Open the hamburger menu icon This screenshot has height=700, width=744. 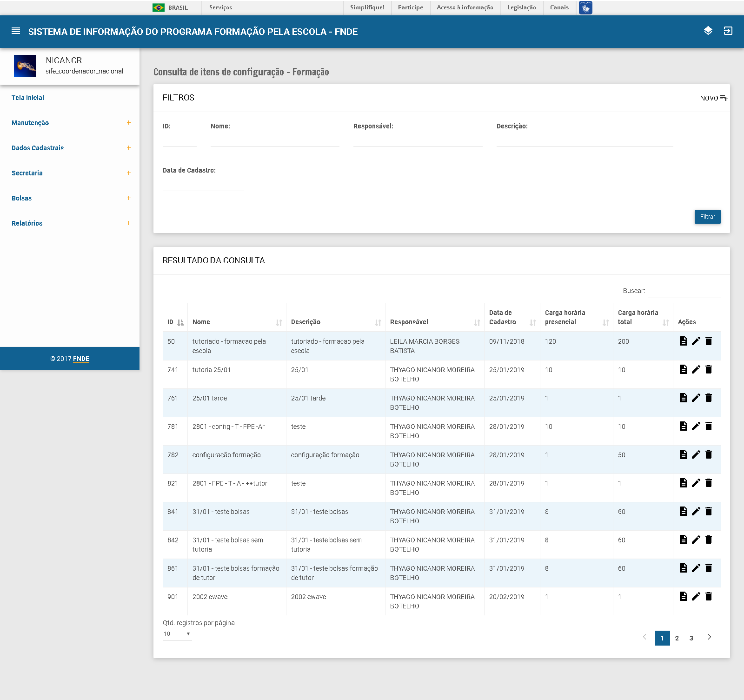click(x=16, y=31)
